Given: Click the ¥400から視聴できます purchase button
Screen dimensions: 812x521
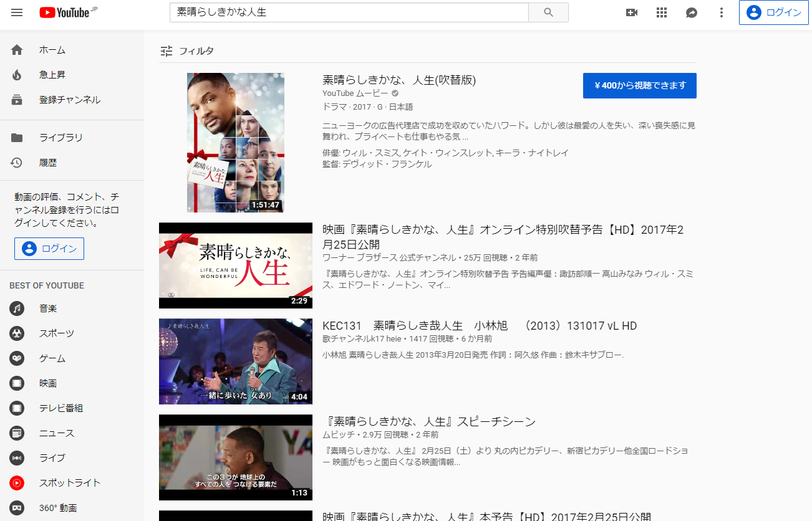Looking at the screenshot, I should pyautogui.click(x=639, y=85).
